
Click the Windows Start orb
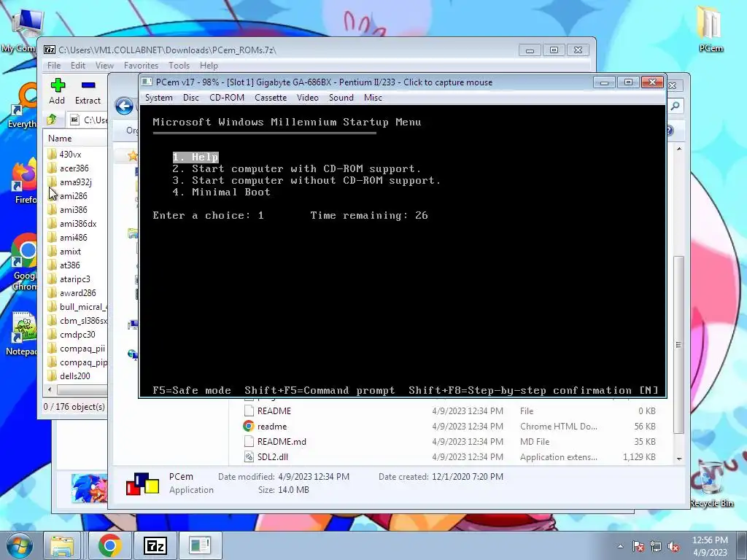click(19, 545)
